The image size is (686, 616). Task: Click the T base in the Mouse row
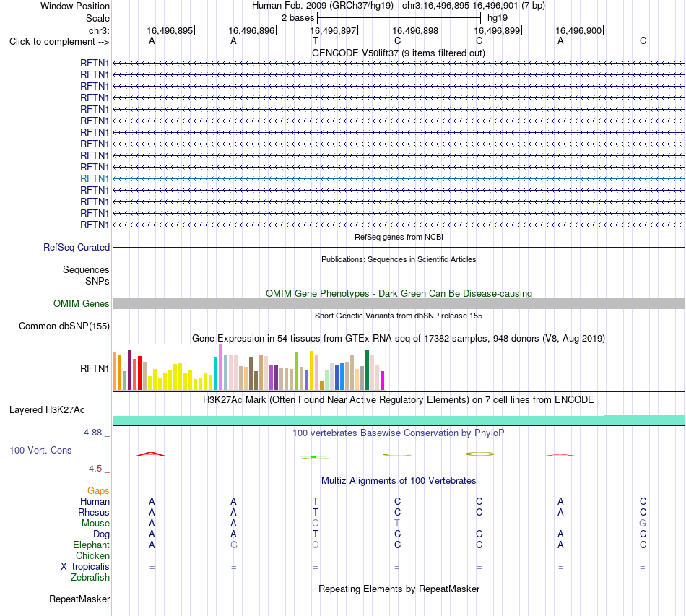pos(397,524)
